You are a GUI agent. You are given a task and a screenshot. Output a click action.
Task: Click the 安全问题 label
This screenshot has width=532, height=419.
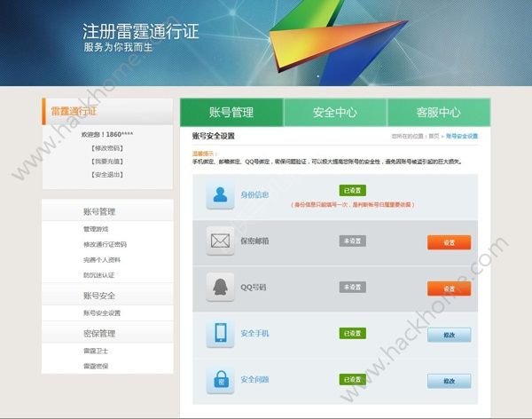254,380
